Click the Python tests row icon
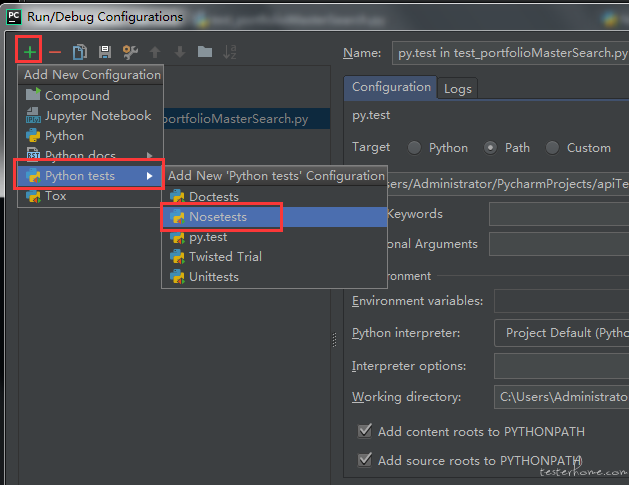This screenshot has width=629, height=485. pyautogui.click(x=33, y=176)
